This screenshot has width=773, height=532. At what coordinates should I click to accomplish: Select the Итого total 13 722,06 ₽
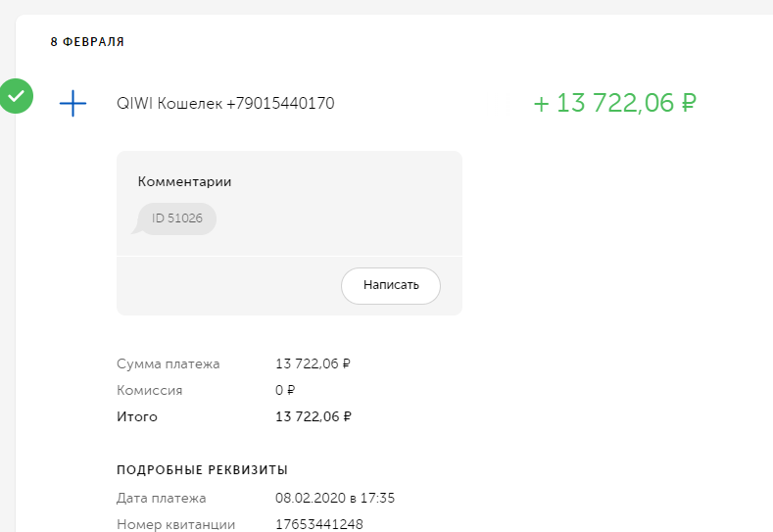pyautogui.click(x=313, y=416)
